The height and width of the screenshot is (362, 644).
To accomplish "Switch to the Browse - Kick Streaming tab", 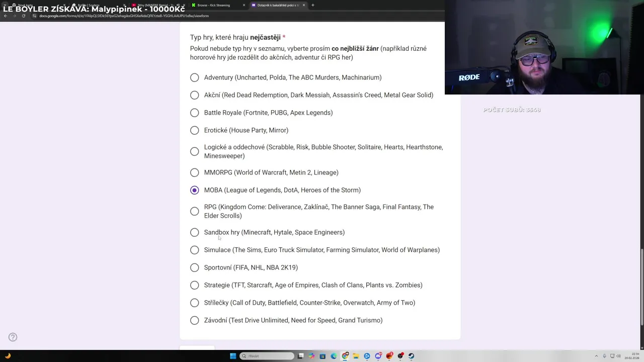I will [218, 5].
